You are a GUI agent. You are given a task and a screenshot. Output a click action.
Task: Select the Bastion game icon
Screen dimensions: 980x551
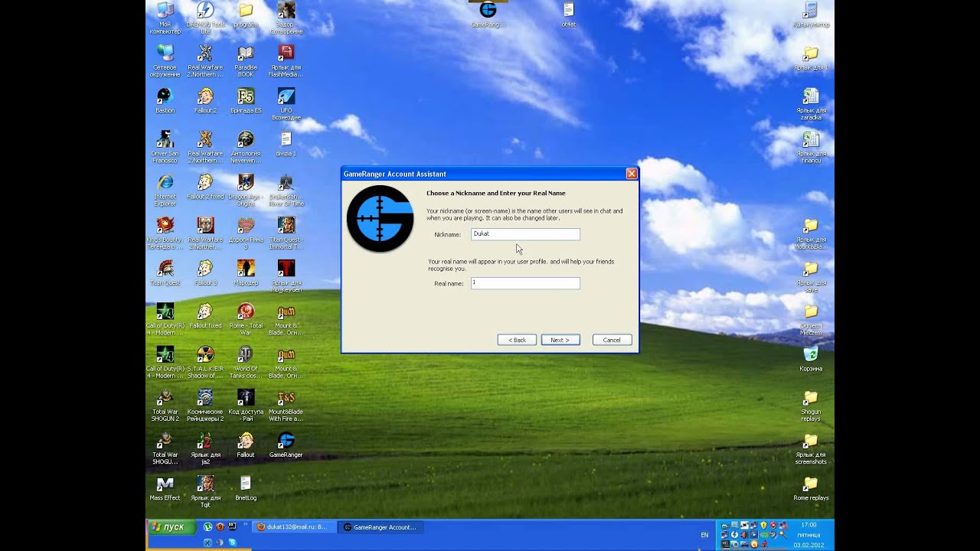pos(165,101)
